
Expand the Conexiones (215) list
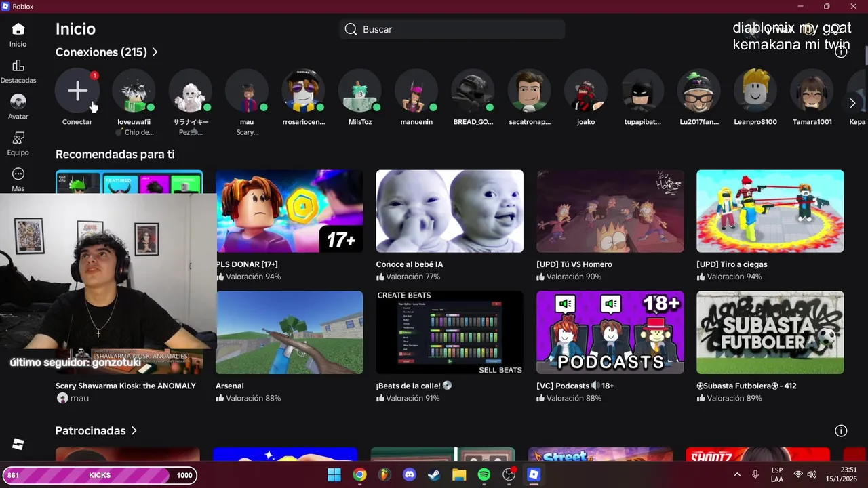pyautogui.click(x=106, y=52)
